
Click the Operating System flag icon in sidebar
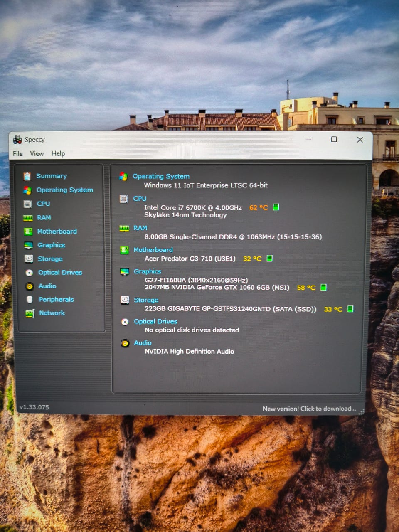27,190
